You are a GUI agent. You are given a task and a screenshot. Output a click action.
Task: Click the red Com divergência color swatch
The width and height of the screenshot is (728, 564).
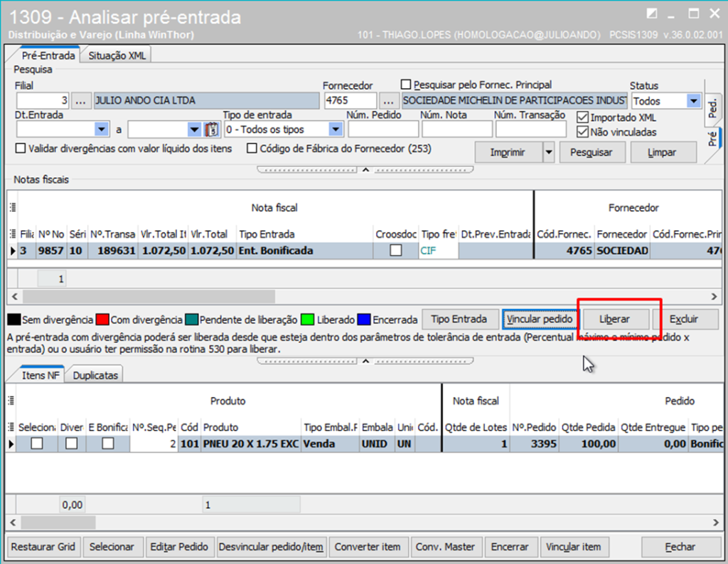(x=103, y=320)
